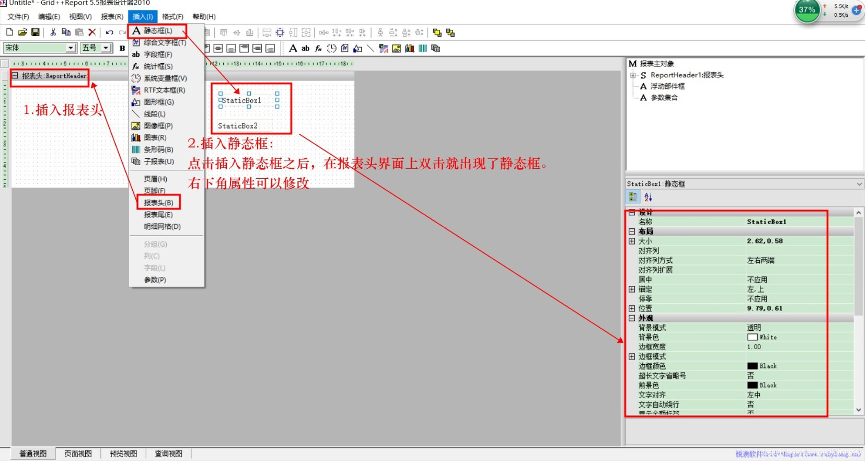Select the RTF text box tool in the toolbar
The height and width of the screenshot is (462, 868).
point(384,48)
